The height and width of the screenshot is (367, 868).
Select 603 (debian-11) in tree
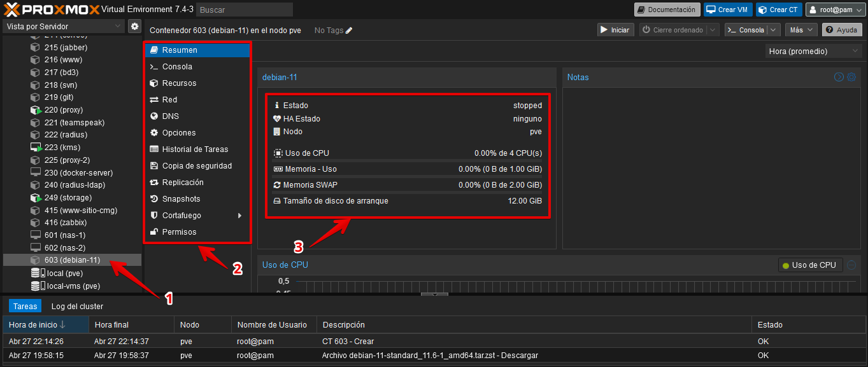point(72,260)
